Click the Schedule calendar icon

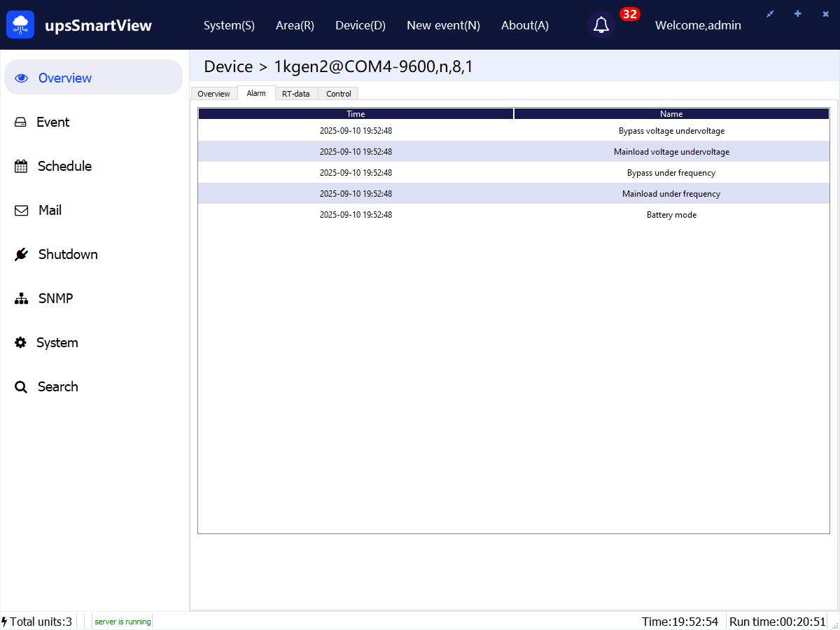[21, 167]
